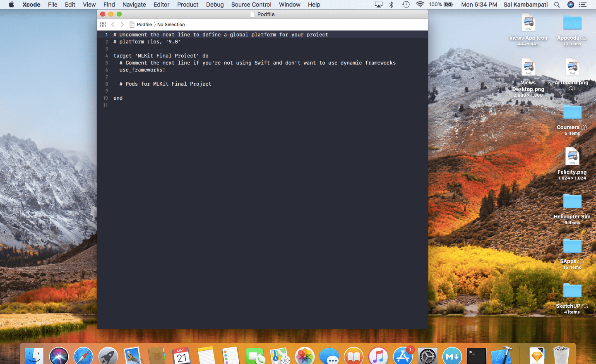The image size is (596, 364).
Task: Toggle Notification Center from menu bar
Action: click(583, 5)
